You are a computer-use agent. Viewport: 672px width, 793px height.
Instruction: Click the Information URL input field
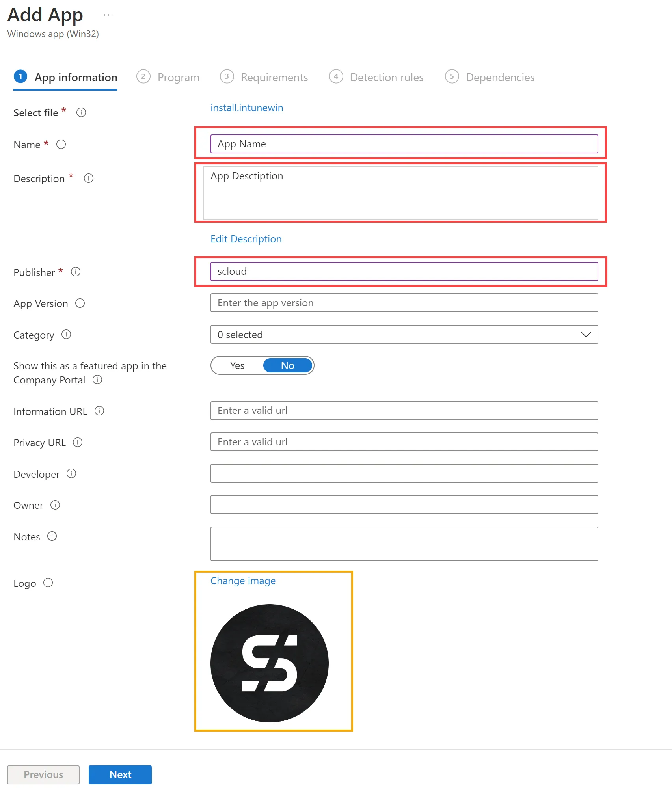tap(404, 411)
